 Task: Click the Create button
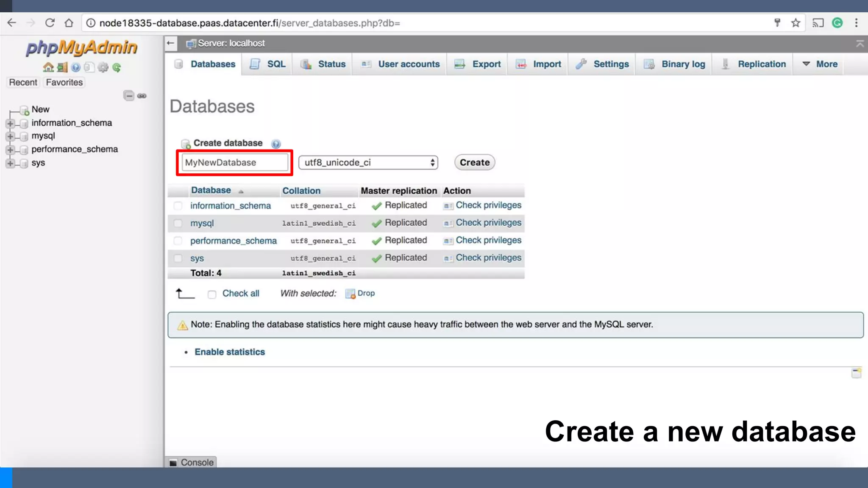(475, 162)
